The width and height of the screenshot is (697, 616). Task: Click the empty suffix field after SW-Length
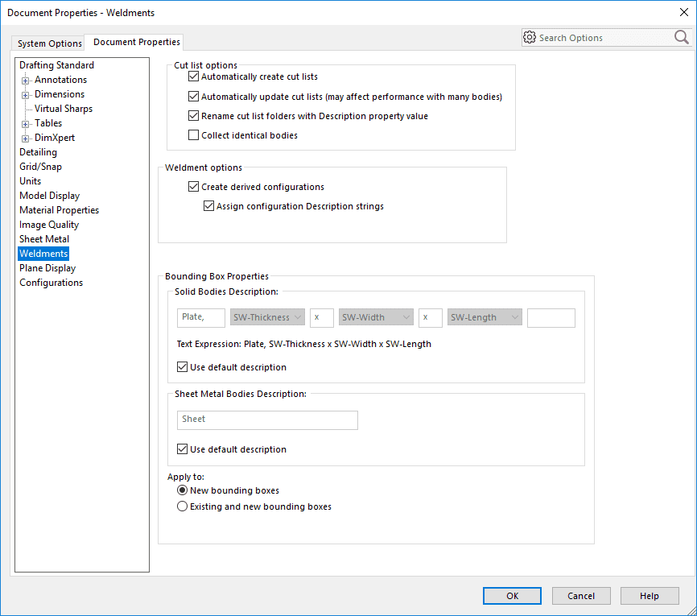click(x=551, y=317)
